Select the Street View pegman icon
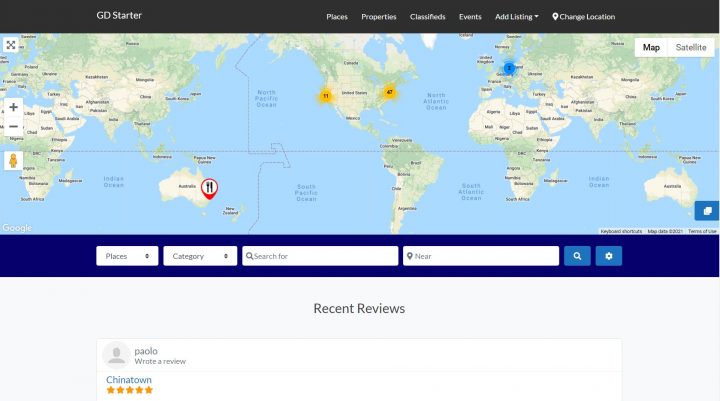The image size is (720, 401). 13,160
